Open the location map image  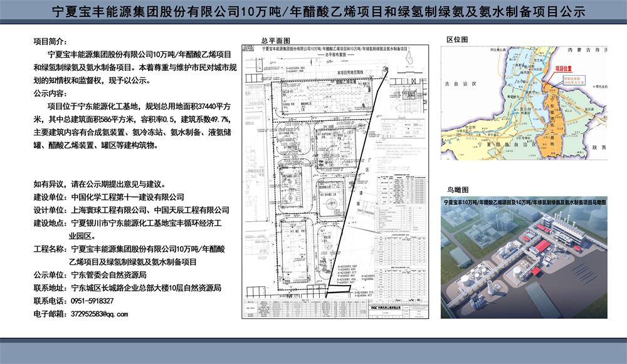[x=524, y=103]
